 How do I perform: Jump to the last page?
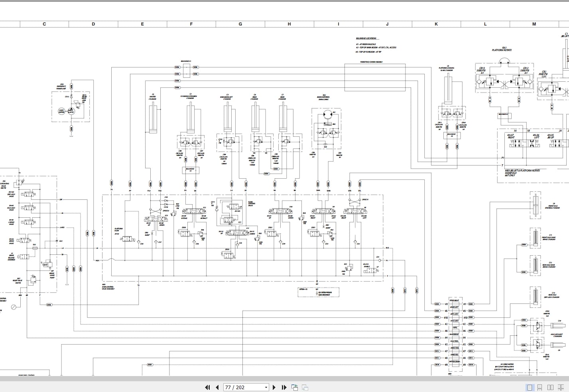tap(284, 387)
